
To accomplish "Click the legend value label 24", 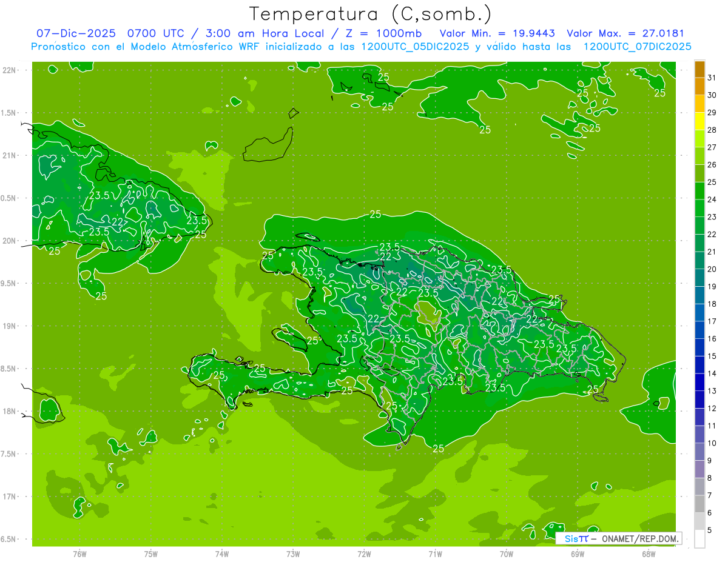I will pyautogui.click(x=712, y=199).
